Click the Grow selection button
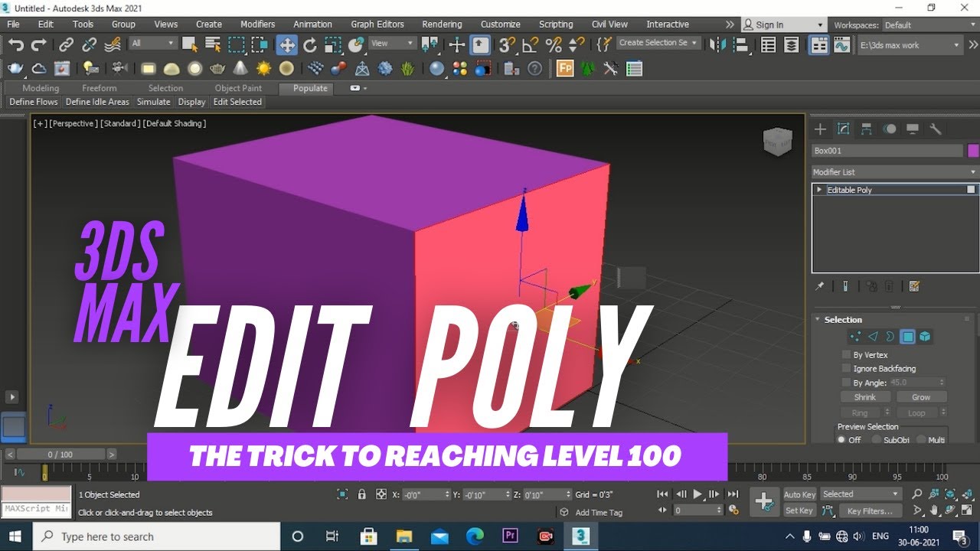This screenshot has height=551, width=980. pyautogui.click(x=921, y=397)
